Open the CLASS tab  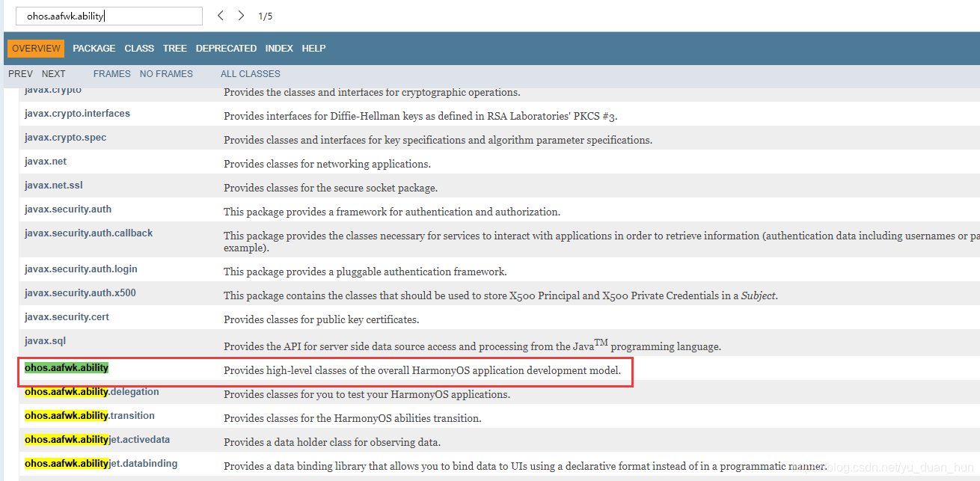[139, 49]
